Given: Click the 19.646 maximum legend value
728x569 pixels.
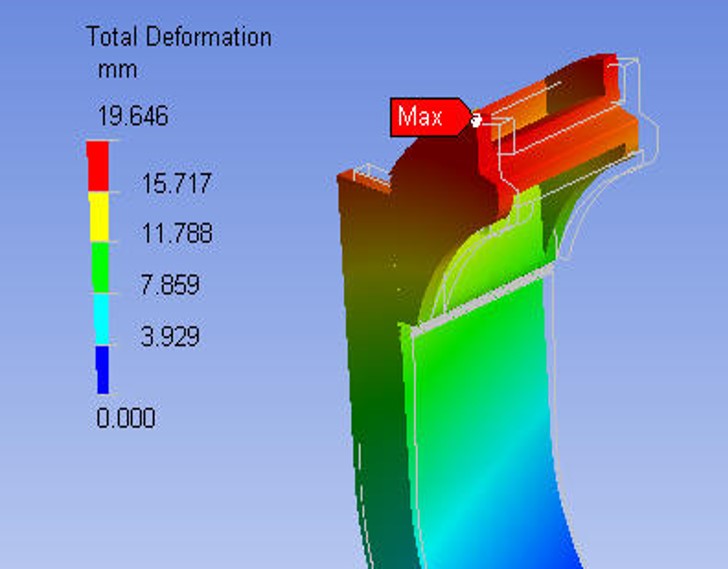Looking at the screenshot, I should 132,117.
